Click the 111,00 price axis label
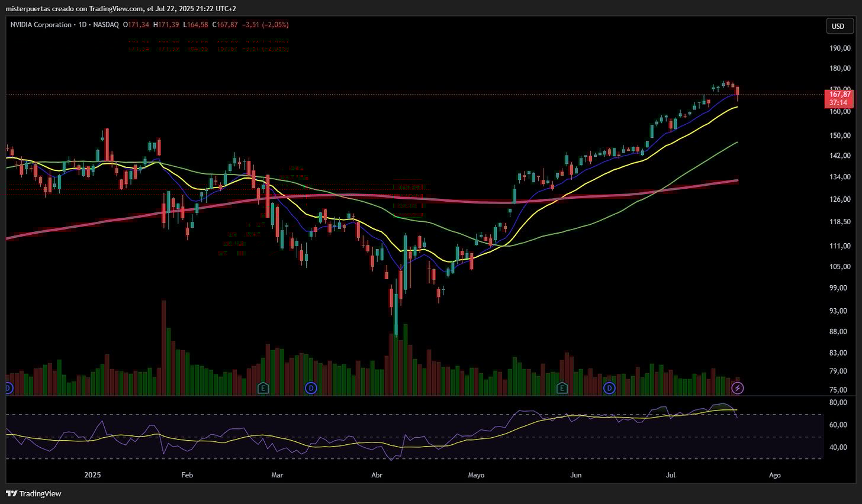 click(840, 245)
